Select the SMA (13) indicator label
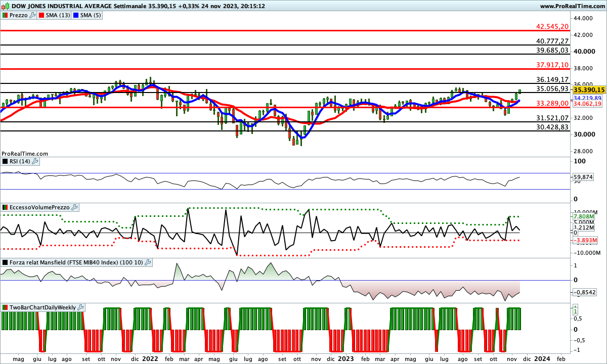The image size is (607, 364). click(57, 15)
